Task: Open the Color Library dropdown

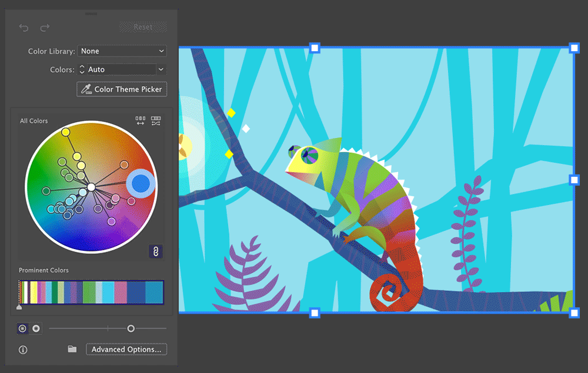Action: click(122, 51)
